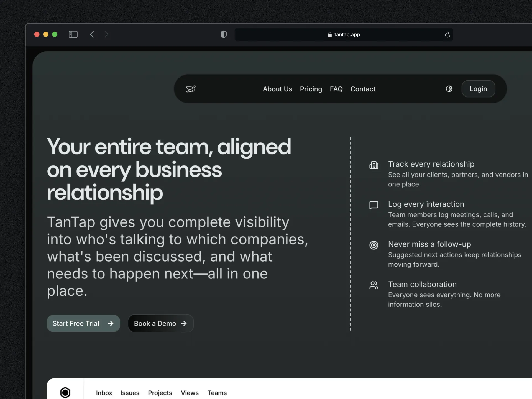Image resolution: width=532 pixels, height=399 pixels.
Task: Click the padlock icon in the address bar
Action: pyautogui.click(x=329, y=34)
